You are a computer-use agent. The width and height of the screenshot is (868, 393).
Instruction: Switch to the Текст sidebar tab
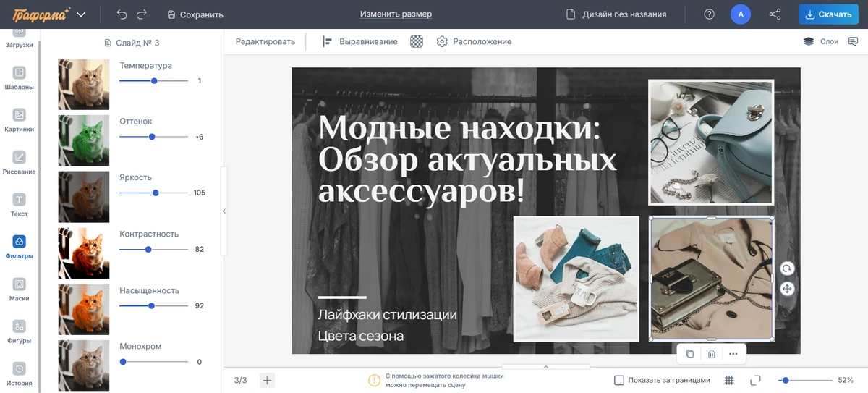click(20, 205)
